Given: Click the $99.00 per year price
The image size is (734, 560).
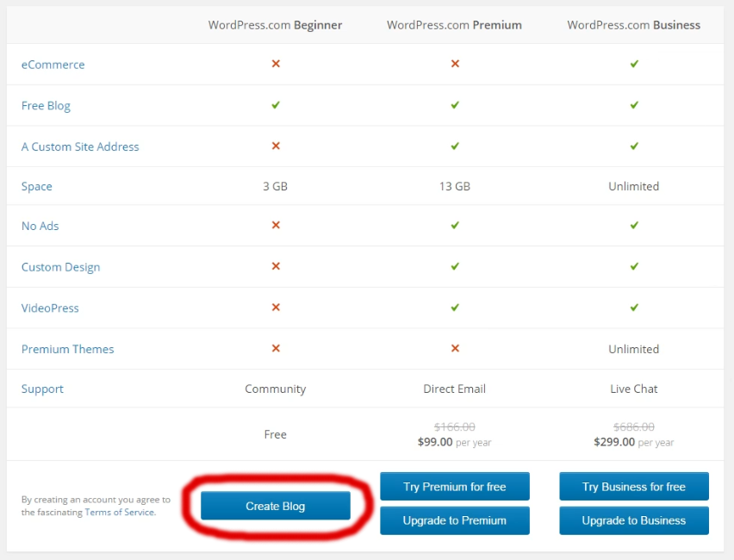Looking at the screenshot, I should click(x=455, y=442).
